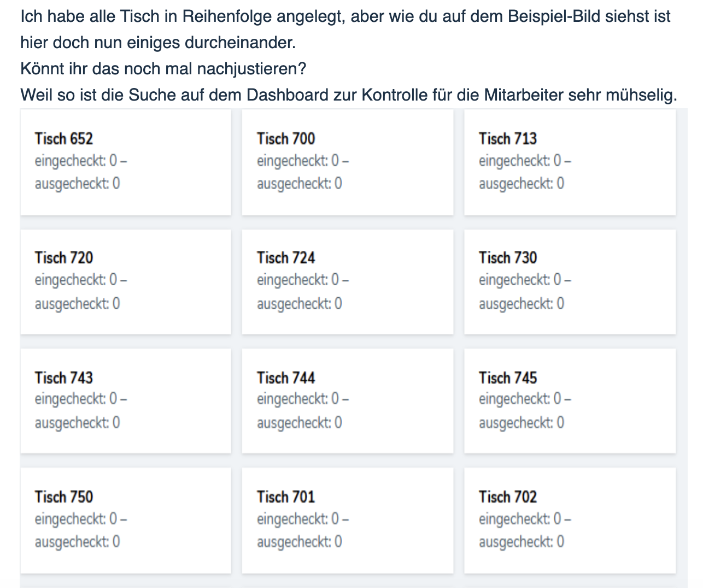Select the Tisch 744 tile
The width and height of the screenshot is (703, 588).
pyautogui.click(x=348, y=401)
